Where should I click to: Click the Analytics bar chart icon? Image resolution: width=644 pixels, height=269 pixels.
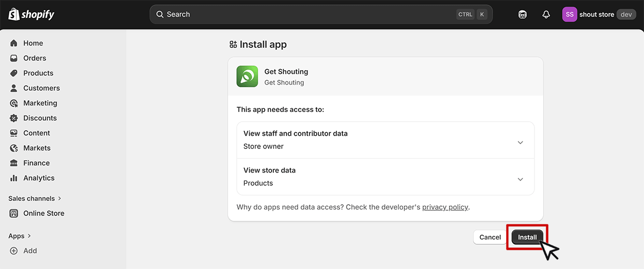click(14, 178)
